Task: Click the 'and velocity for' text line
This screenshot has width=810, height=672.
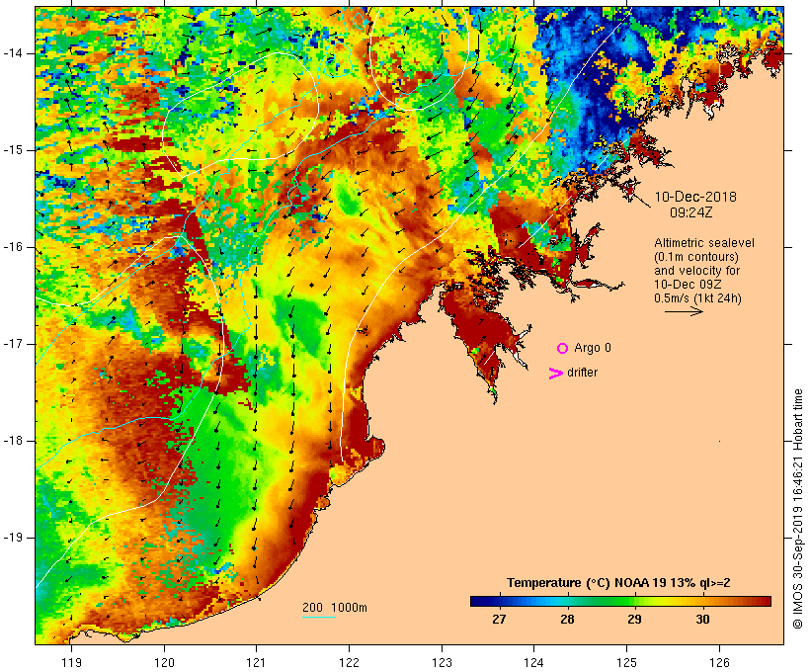Action: (x=696, y=271)
